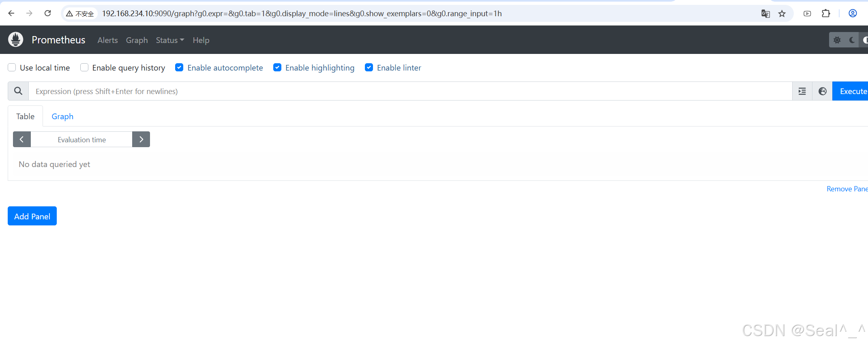Step evaluation time backward
Viewport: 868px width, 345px height.
coord(22,139)
